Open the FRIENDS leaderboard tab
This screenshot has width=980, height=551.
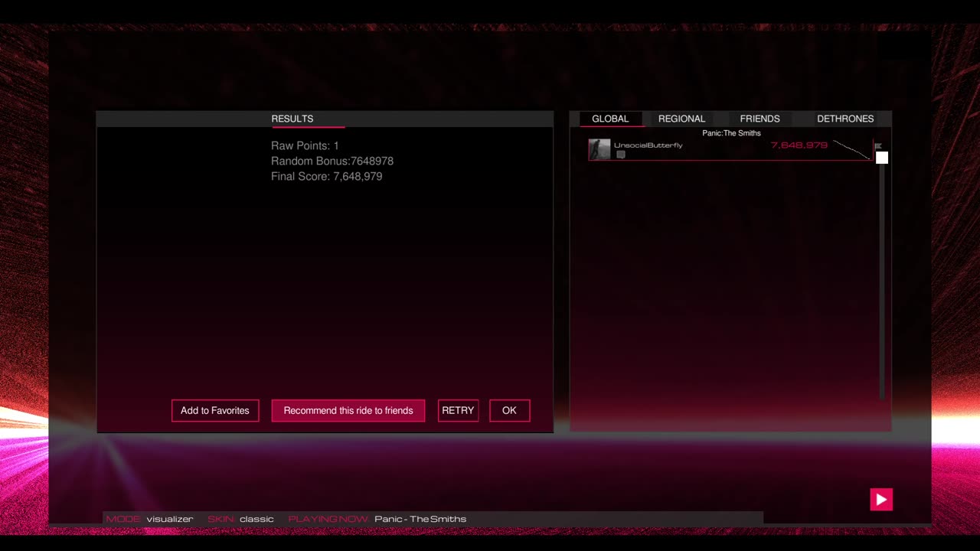point(759,119)
